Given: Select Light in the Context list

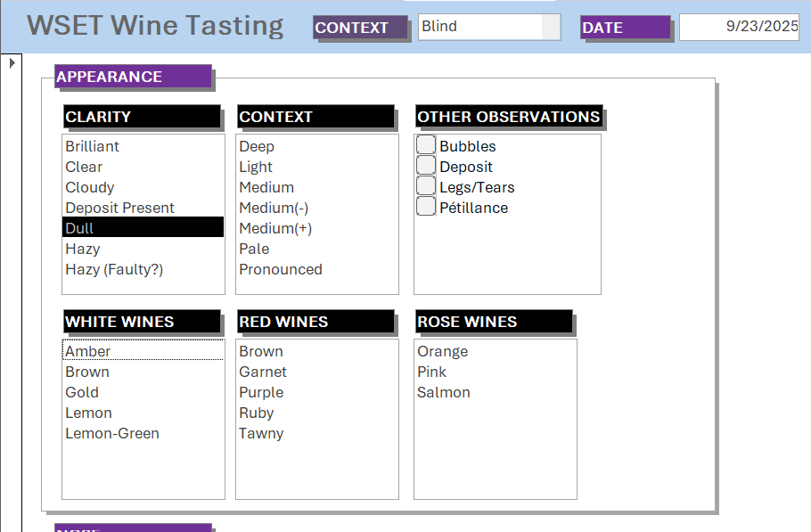Looking at the screenshot, I should (x=317, y=167).
